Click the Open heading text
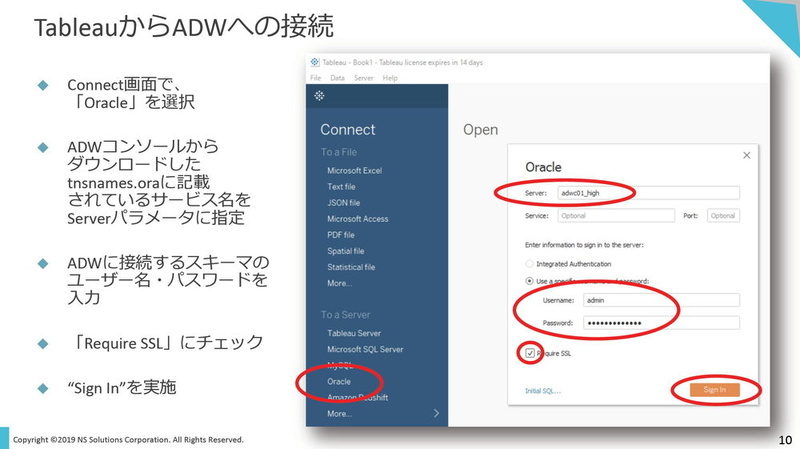The height and width of the screenshot is (449, 800). click(481, 130)
